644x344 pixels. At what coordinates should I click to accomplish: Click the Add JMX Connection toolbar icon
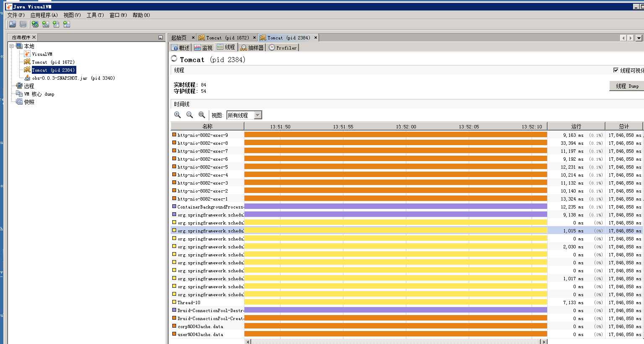click(46, 24)
